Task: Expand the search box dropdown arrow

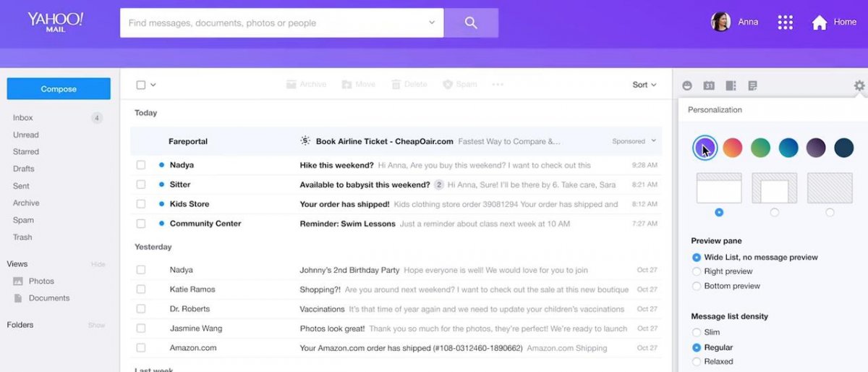Action: 432,23
